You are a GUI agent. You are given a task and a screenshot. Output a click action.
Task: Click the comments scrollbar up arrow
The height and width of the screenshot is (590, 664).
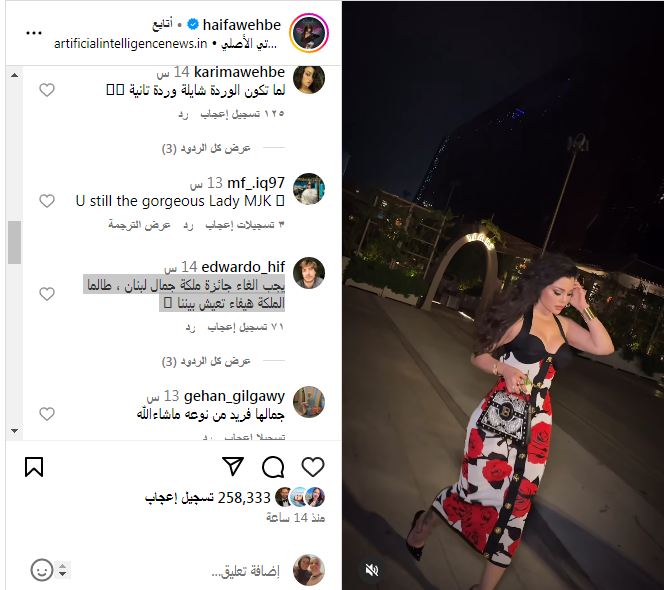point(14,75)
